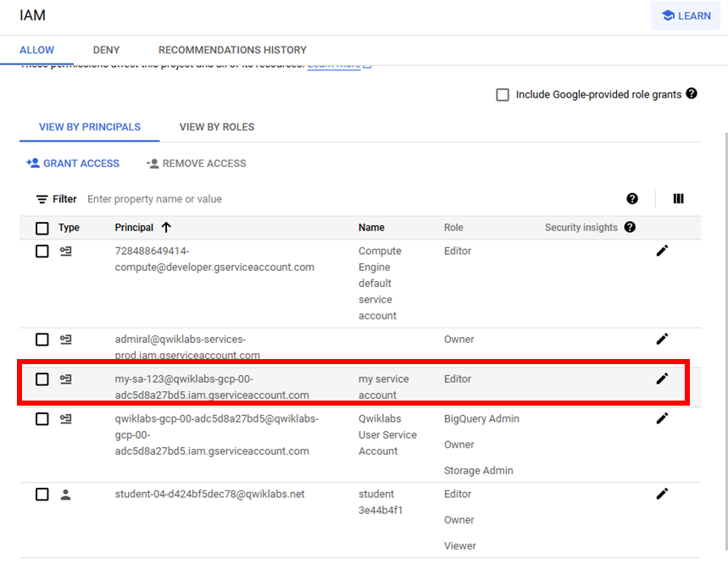Image resolution: width=728 pixels, height=564 pixels.
Task: Click principal my-sa-123@qwiklabs-gcp-00 email
Action: click(212, 387)
